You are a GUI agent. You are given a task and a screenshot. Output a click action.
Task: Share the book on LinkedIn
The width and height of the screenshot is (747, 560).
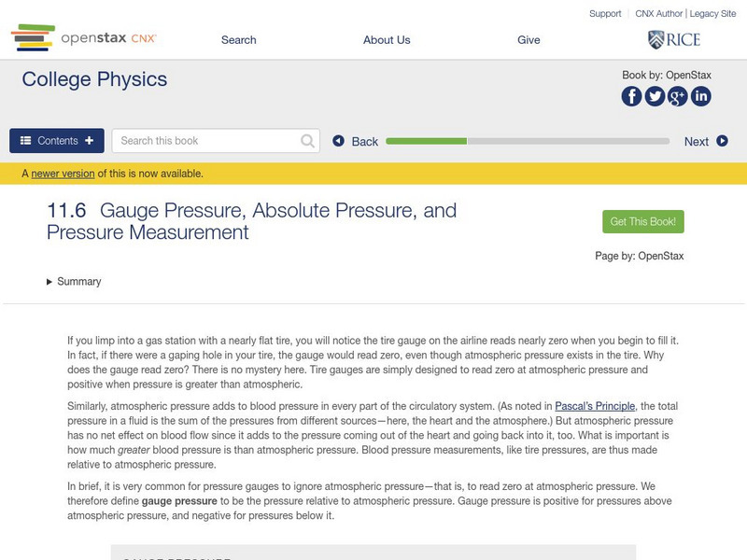tap(700, 95)
